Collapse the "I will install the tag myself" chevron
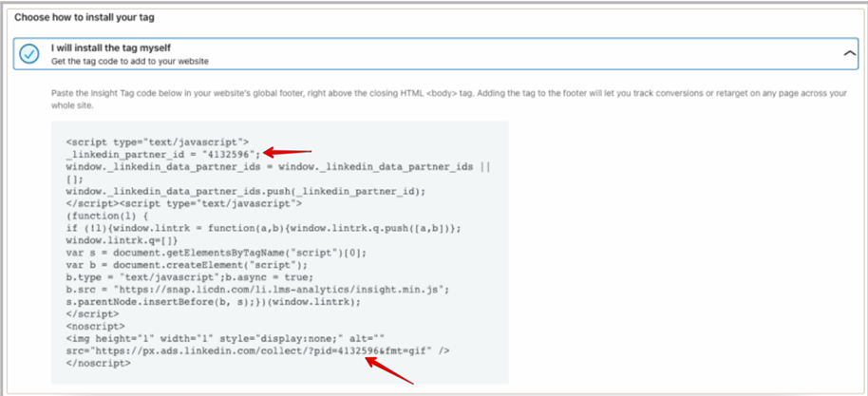The width and height of the screenshot is (868, 396). (x=849, y=53)
